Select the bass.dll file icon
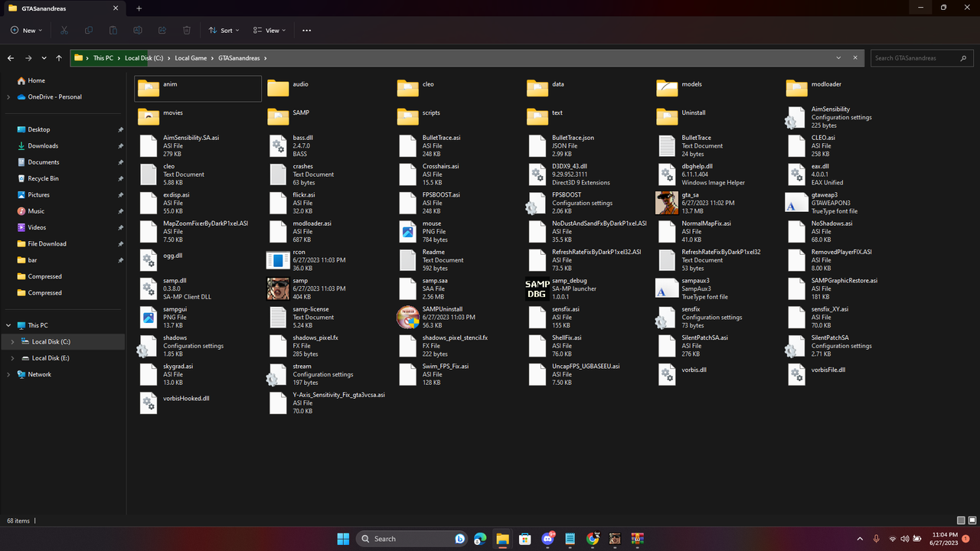Image resolution: width=980 pixels, height=551 pixels. [277, 145]
